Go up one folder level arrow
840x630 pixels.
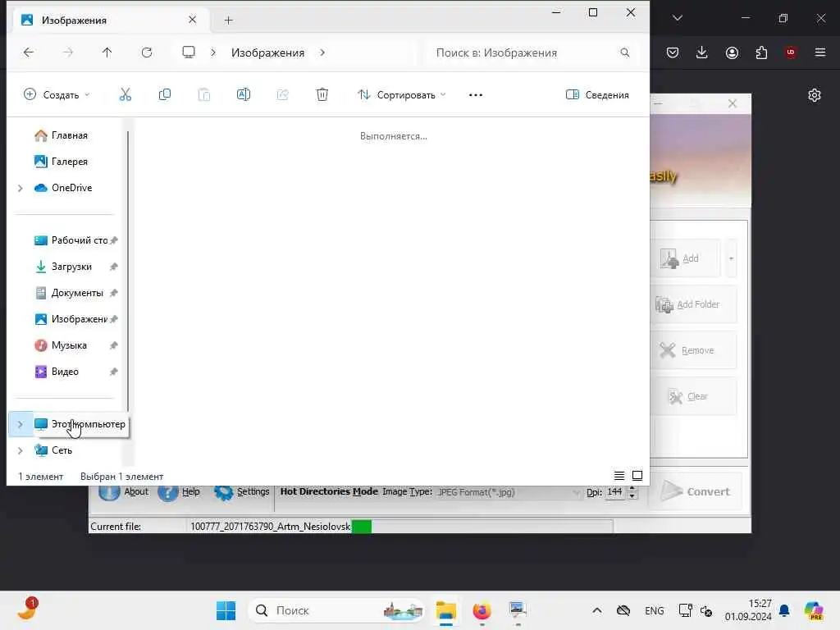(107, 52)
